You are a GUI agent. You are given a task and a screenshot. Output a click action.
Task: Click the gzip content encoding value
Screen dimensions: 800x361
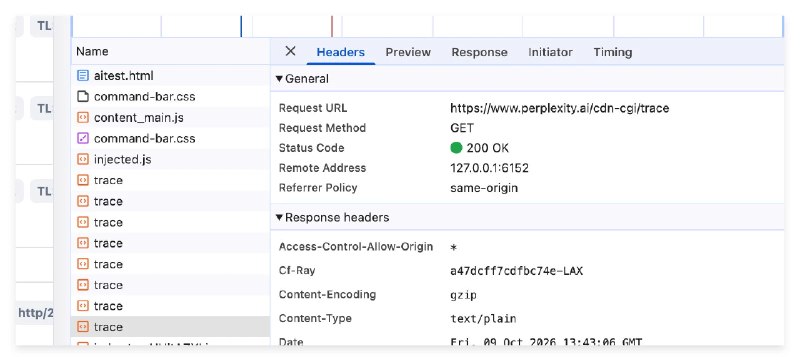pyautogui.click(x=463, y=295)
